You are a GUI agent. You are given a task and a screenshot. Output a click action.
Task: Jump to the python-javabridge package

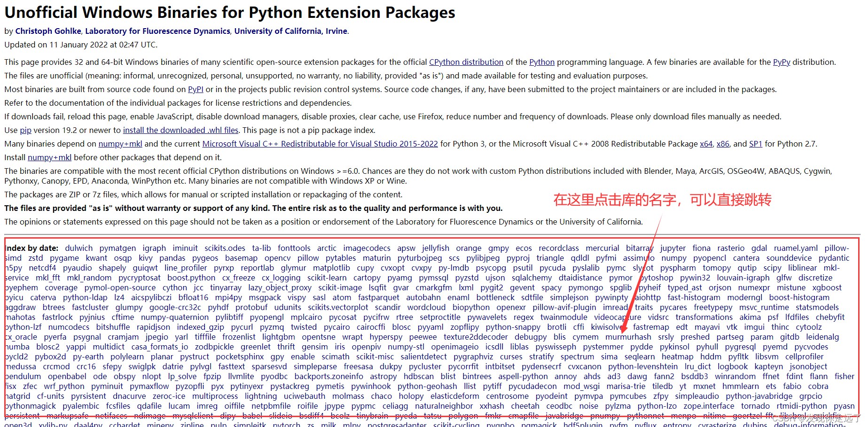pos(759,396)
